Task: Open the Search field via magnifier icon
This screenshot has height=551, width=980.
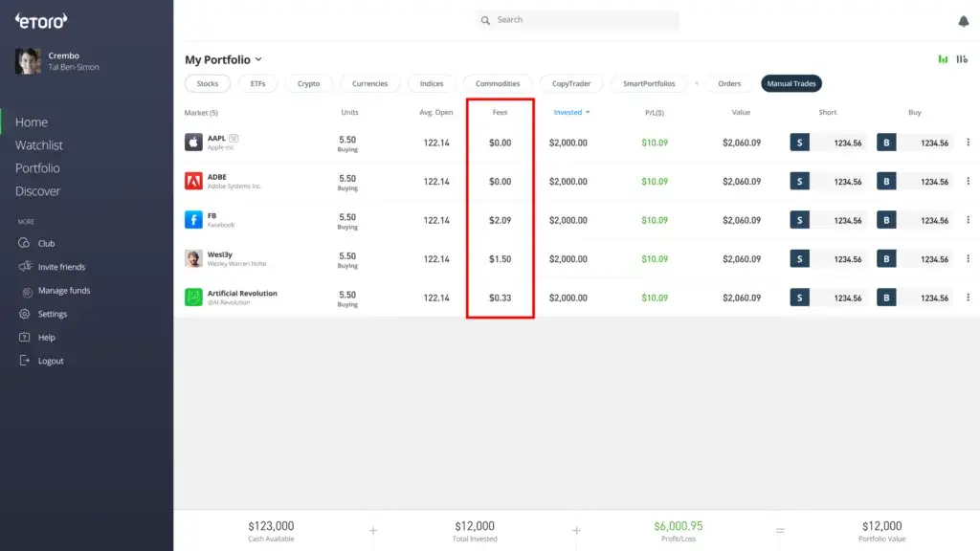Action: 486,19
